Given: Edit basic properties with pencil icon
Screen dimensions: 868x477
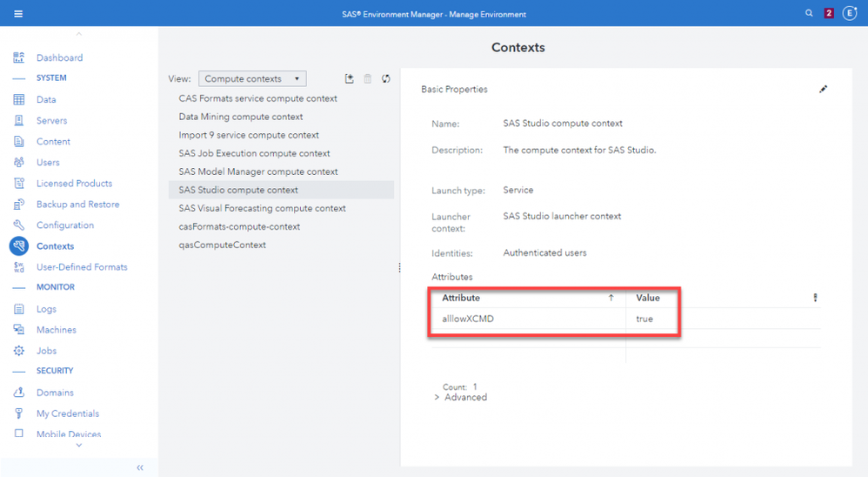Looking at the screenshot, I should (x=823, y=89).
